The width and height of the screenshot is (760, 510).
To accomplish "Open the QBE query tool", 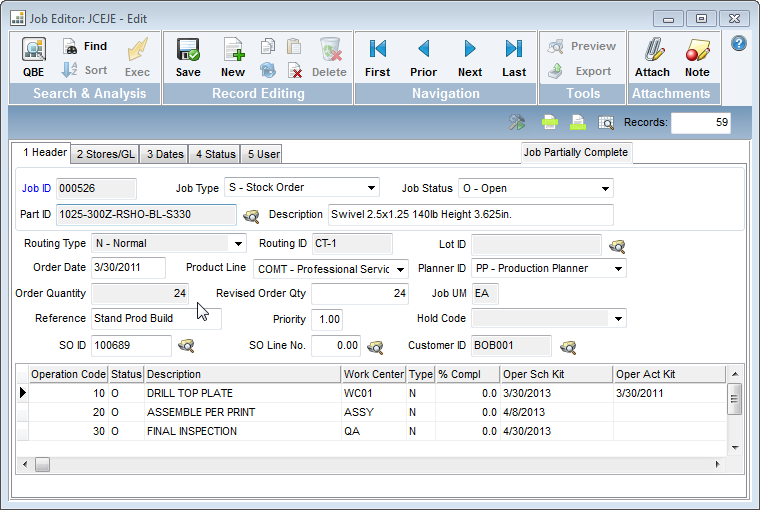I will coord(33,57).
